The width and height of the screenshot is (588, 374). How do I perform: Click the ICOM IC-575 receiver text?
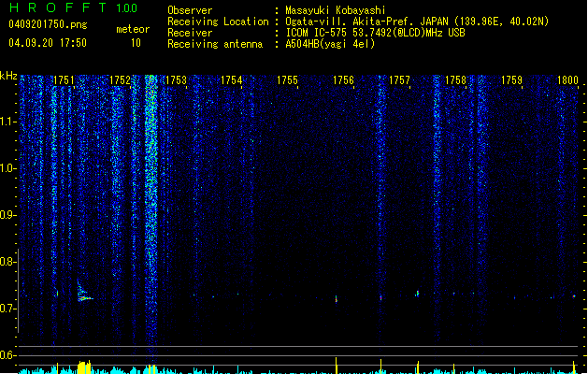(x=375, y=33)
